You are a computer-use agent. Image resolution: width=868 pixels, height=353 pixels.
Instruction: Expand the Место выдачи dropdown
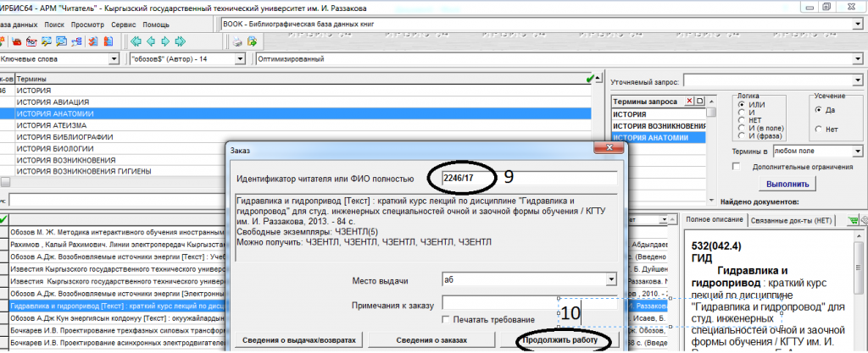[609, 279]
